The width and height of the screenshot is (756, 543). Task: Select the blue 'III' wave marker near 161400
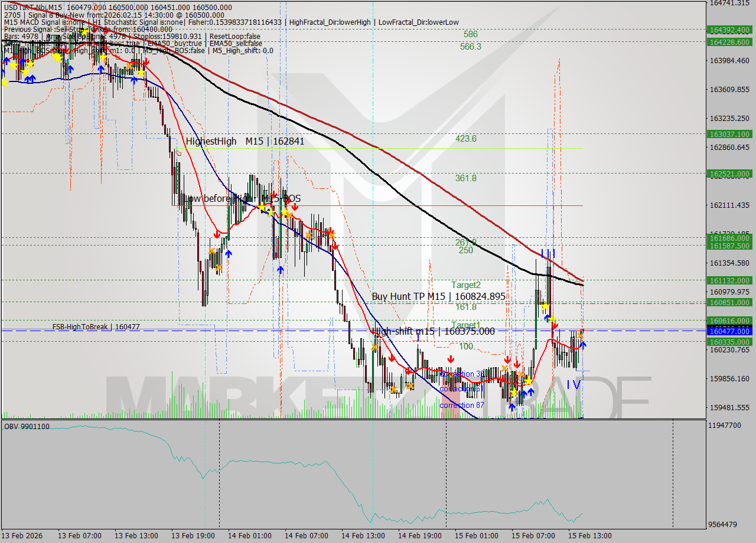click(x=548, y=253)
